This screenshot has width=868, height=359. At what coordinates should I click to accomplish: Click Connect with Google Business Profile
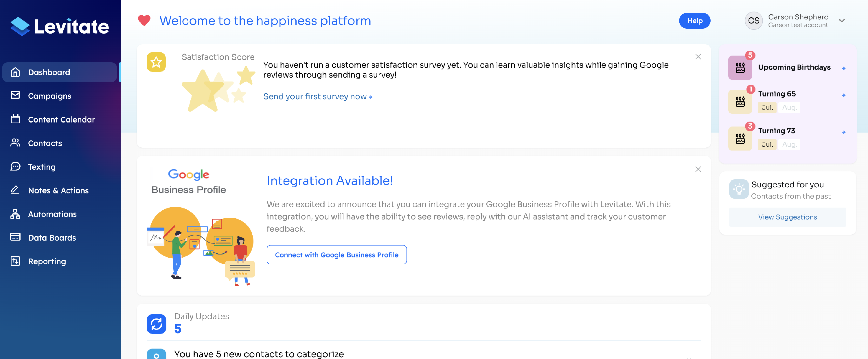pyautogui.click(x=336, y=255)
